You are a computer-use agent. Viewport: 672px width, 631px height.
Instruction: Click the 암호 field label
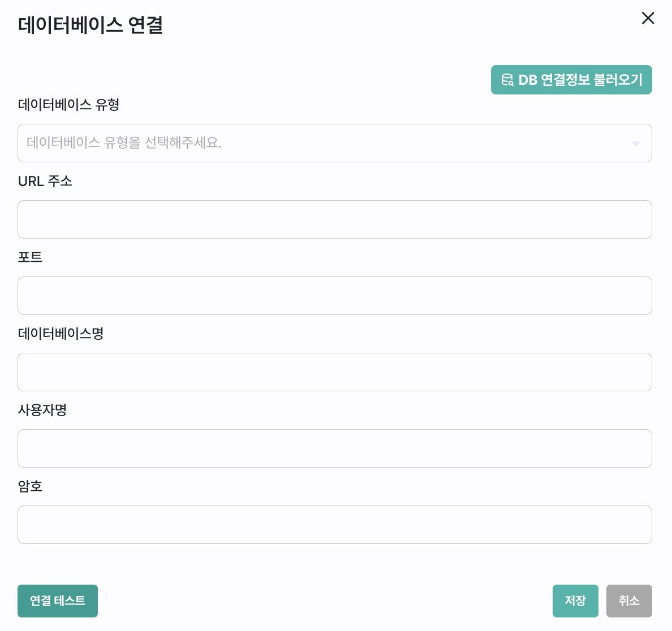pyautogui.click(x=30, y=486)
